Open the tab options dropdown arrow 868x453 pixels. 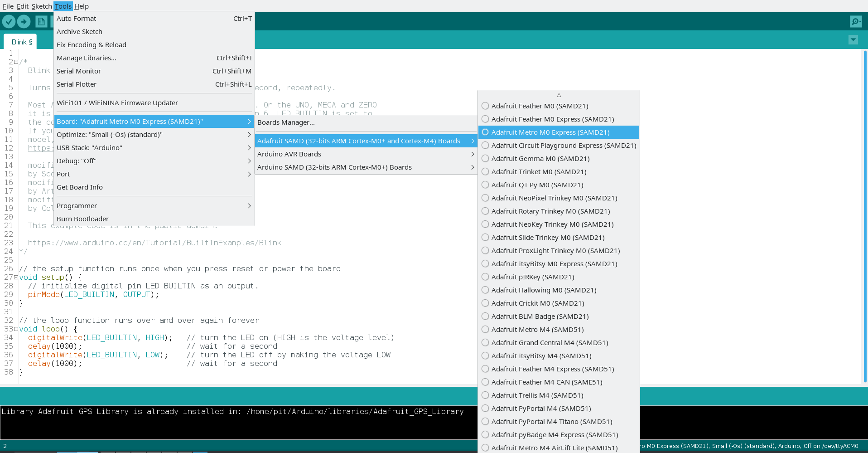(x=853, y=40)
